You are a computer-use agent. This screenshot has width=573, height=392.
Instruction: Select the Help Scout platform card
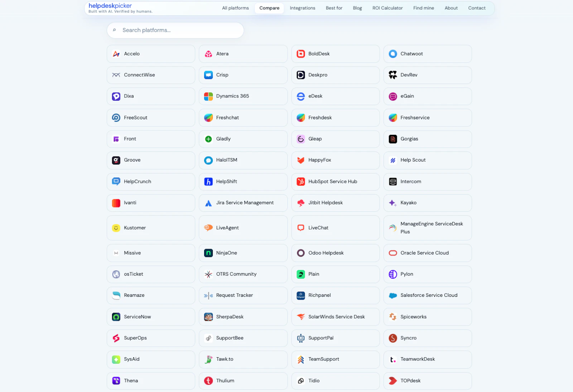click(x=428, y=160)
